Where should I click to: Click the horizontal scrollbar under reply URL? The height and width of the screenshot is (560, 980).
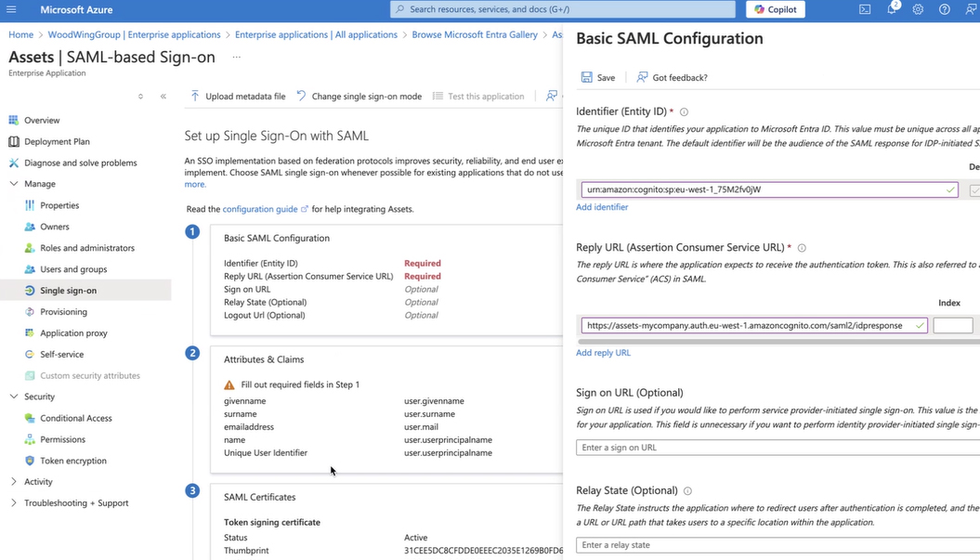[778, 342]
